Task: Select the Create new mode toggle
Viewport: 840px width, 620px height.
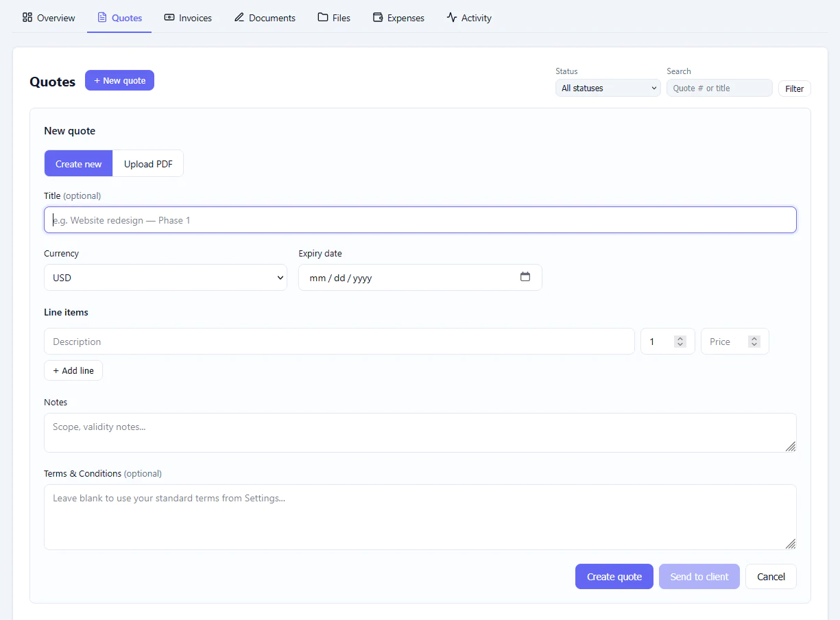Action: coord(78,164)
